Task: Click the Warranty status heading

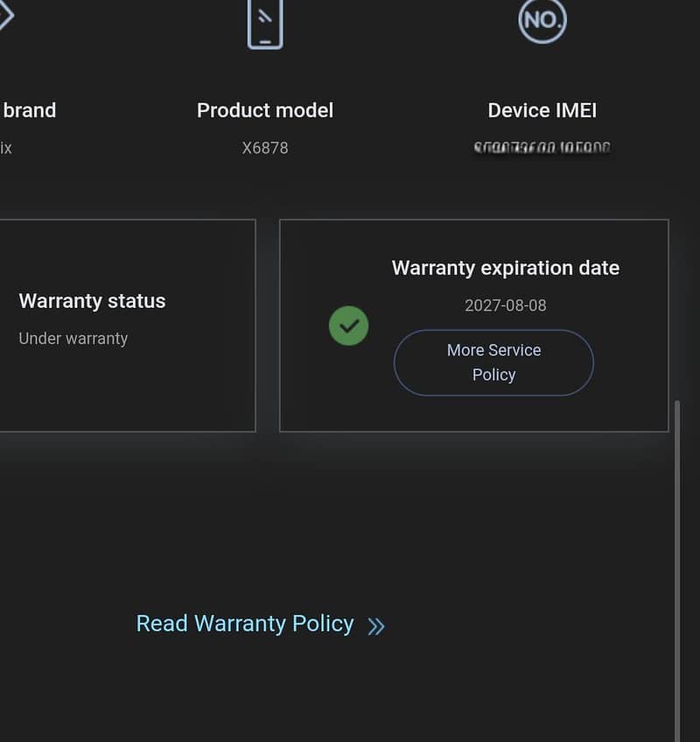Action: [92, 301]
